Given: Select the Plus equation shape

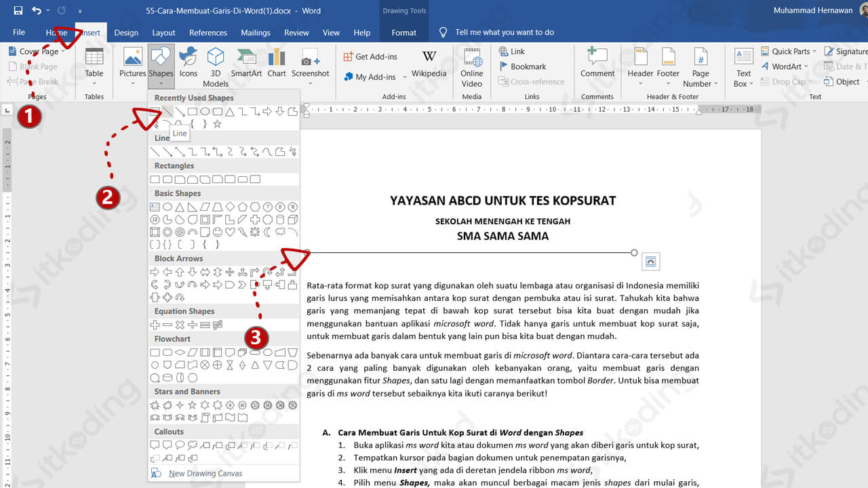Looking at the screenshot, I should point(155,325).
